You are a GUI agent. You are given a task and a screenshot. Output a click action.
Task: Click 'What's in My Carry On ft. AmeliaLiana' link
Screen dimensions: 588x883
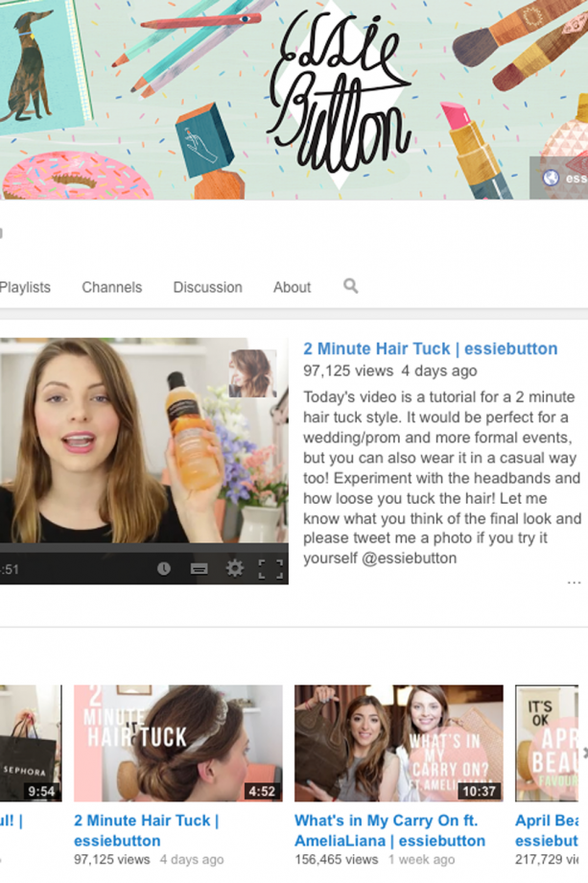pyautogui.click(x=390, y=830)
